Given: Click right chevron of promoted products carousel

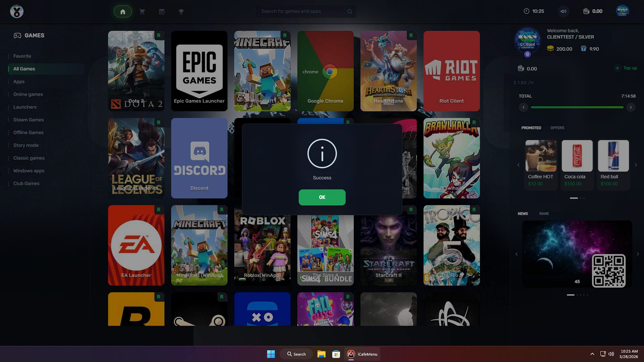Looking at the screenshot, I should (x=636, y=165).
